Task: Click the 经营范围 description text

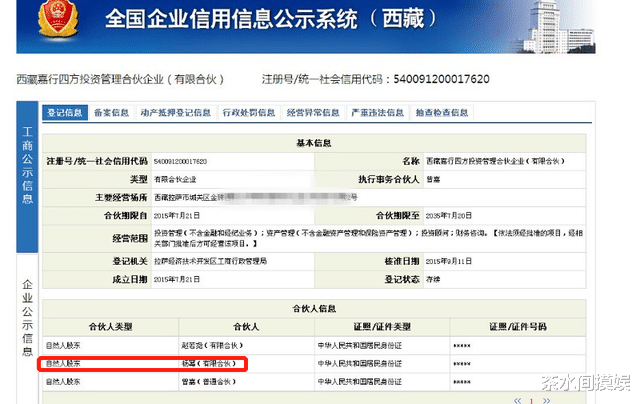Action: (x=368, y=238)
